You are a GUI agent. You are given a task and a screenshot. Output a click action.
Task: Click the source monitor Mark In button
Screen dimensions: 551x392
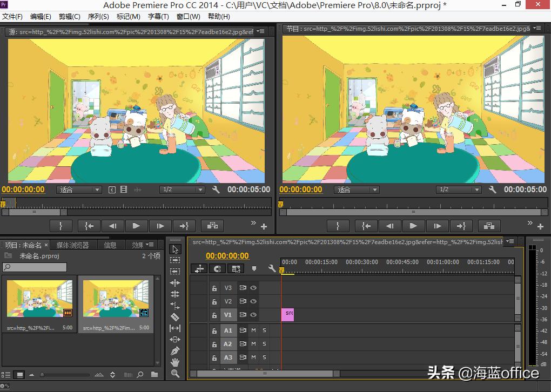(x=61, y=226)
